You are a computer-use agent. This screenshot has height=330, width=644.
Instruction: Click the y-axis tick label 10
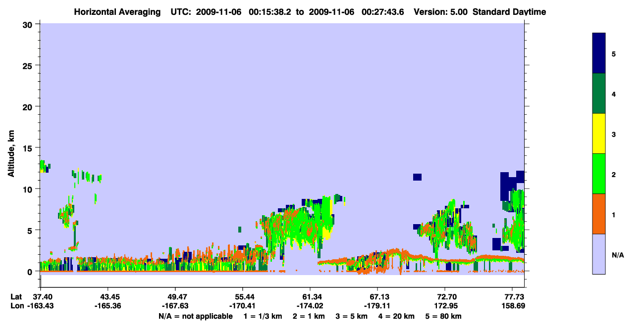pyautogui.click(x=29, y=189)
